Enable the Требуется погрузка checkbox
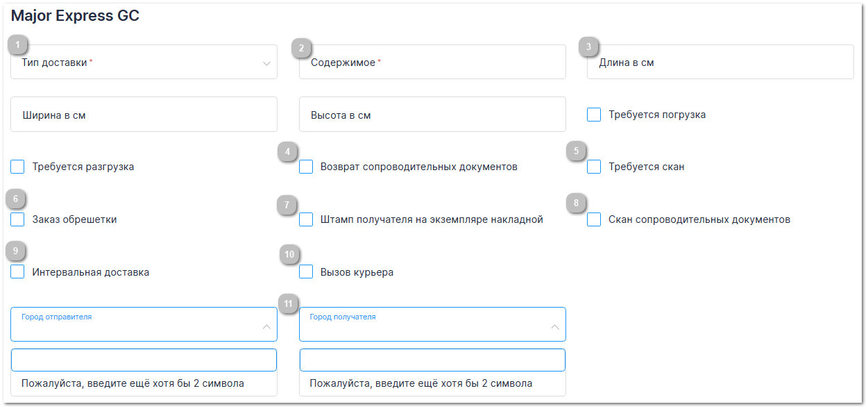The width and height of the screenshot is (868, 409). pos(594,115)
